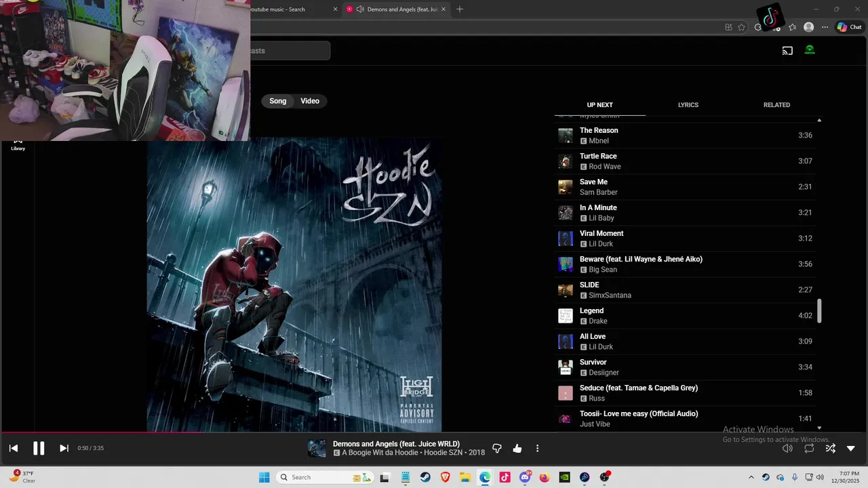Click the queue scroll-up arrow
The image size is (868, 488).
coord(819,120)
